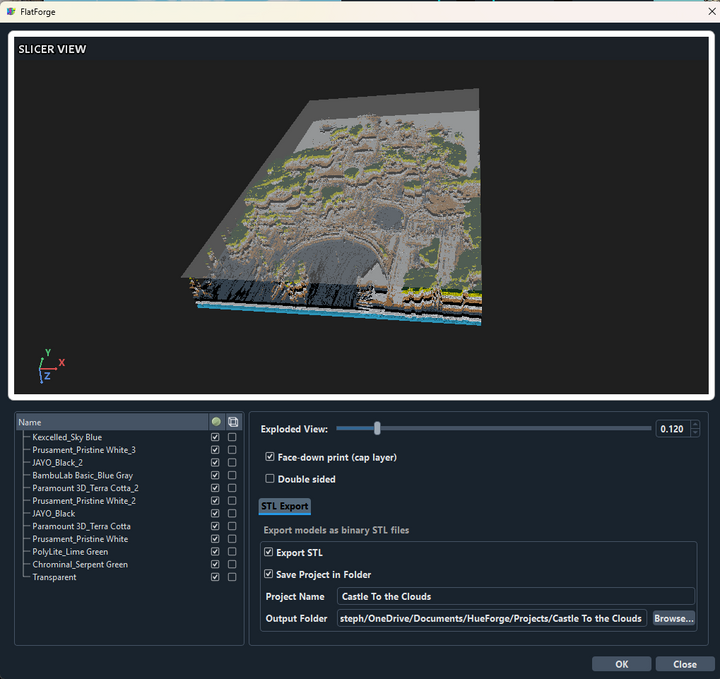
Task: Click the FlatForge app icon in title bar
Action: pyautogui.click(x=11, y=11)
